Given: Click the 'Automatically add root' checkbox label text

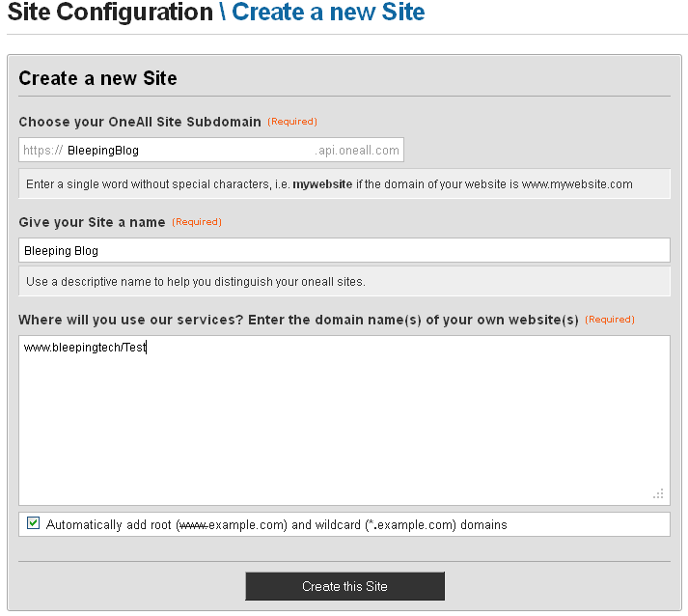Looking at the screenshot, I should [x=276, y=525].
